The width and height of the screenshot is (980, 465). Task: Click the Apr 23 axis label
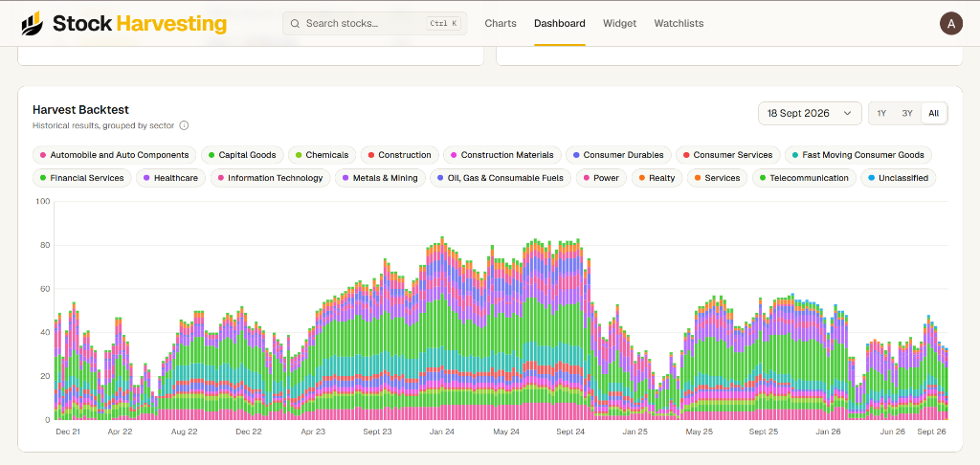point(313,432)
